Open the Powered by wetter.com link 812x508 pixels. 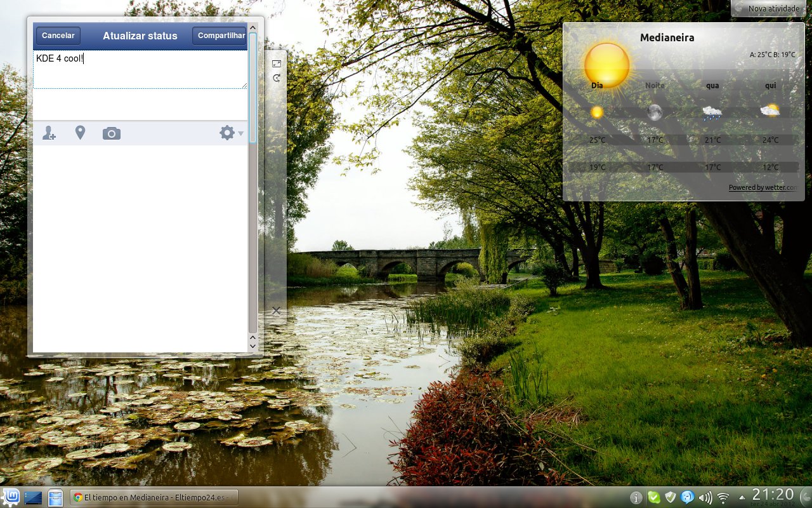[763, 187]
